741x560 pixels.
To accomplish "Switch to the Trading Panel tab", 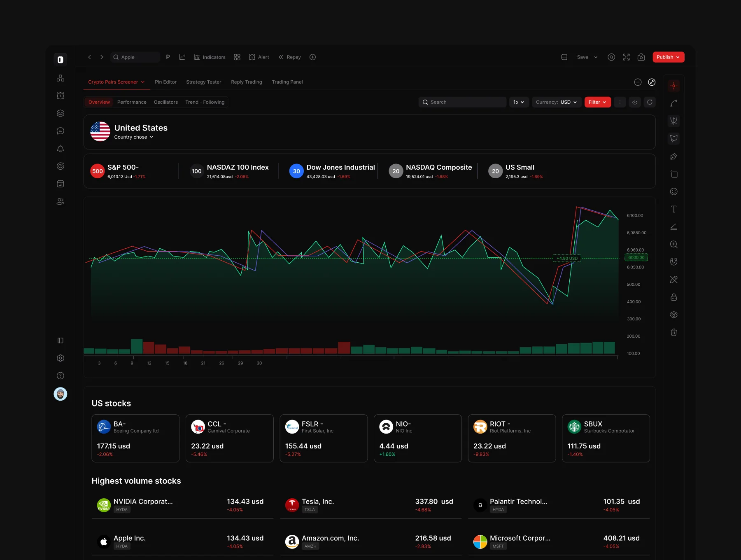I will [x=287, y=82].
